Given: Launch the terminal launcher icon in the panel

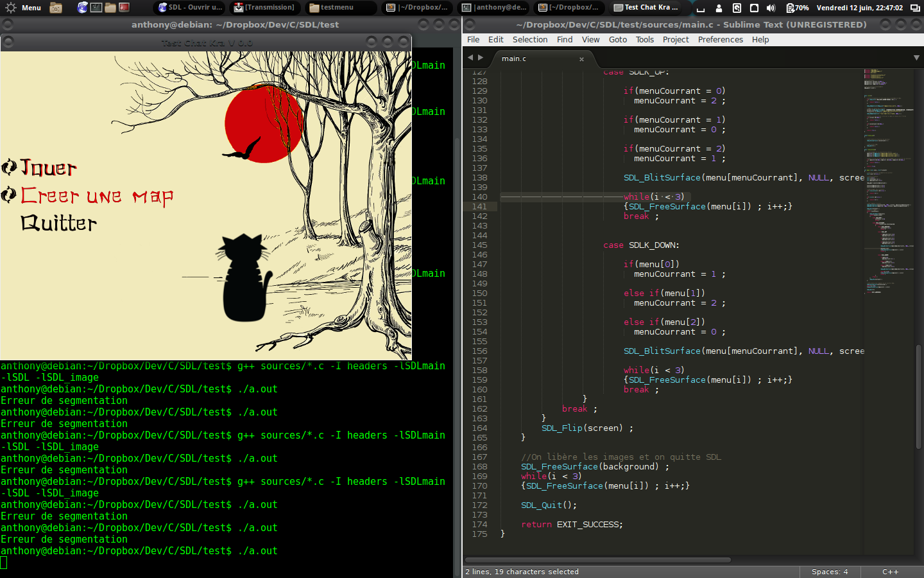Looking at the screenshot, I should pos(96,8).
